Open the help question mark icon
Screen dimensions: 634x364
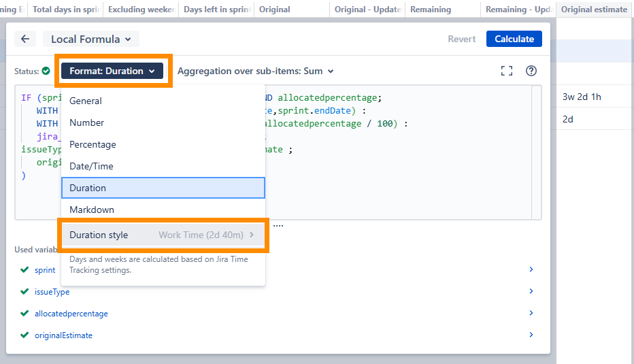tap(531, 71)
